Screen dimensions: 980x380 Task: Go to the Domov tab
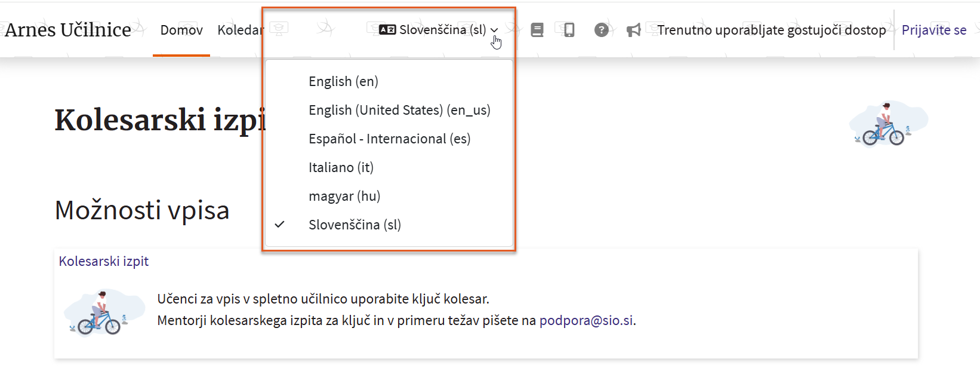coord(181,30)
